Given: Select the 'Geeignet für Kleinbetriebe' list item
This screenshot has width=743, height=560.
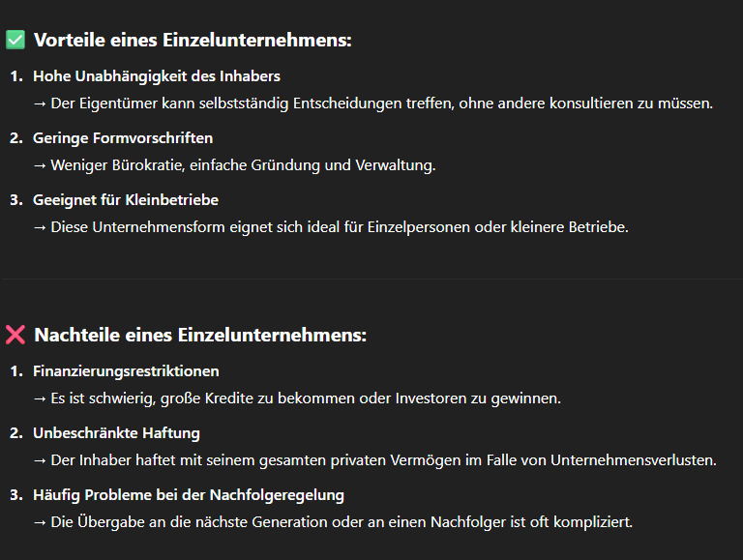Looking at the screenshot, I should point(126,200).
